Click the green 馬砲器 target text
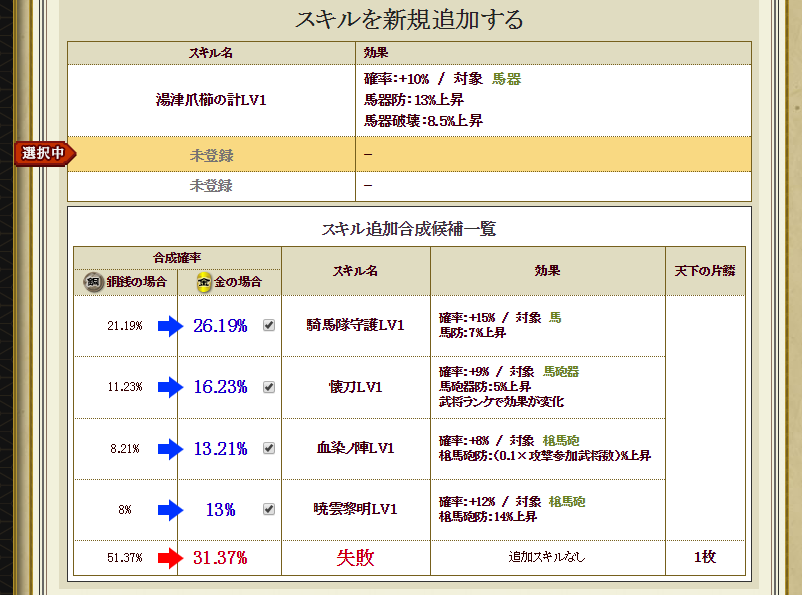The width and height of the screenshot is (802, 595). click(x=561, y=371)
